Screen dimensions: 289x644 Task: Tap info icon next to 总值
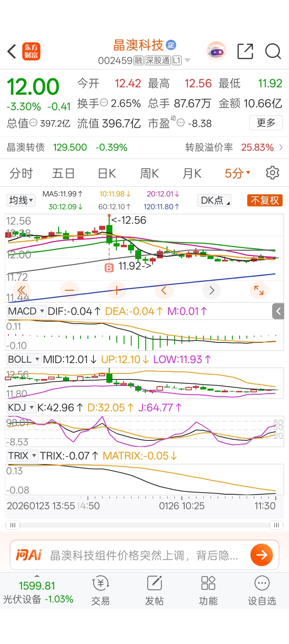pyautogui.click(x=34, y=122)
